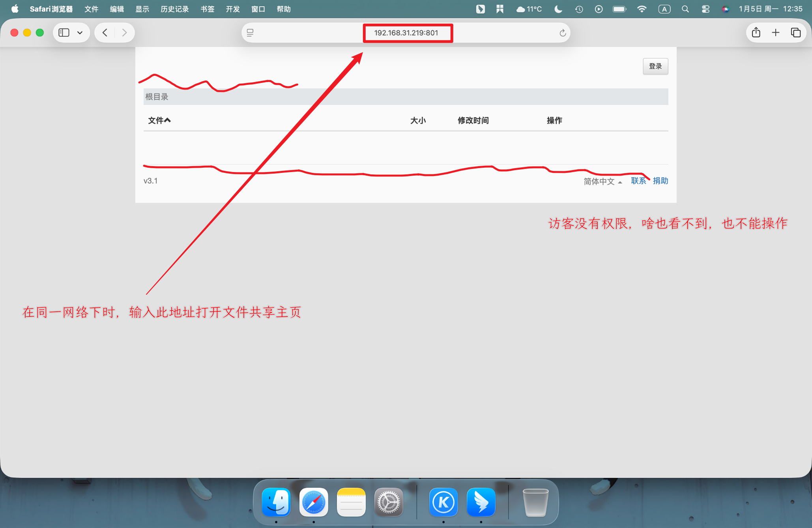Open the 捐助 donate link
Screen dimensions: 812x528
[660, 181]
